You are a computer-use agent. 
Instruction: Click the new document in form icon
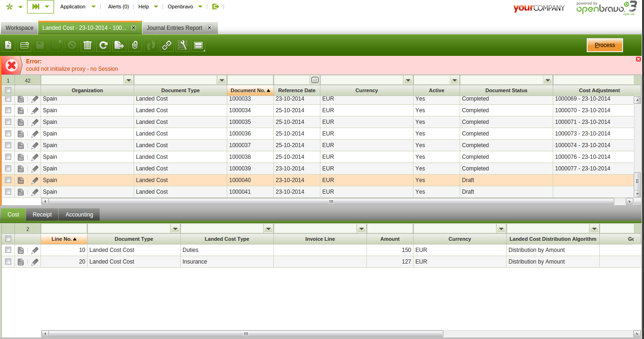click(8, 45)
